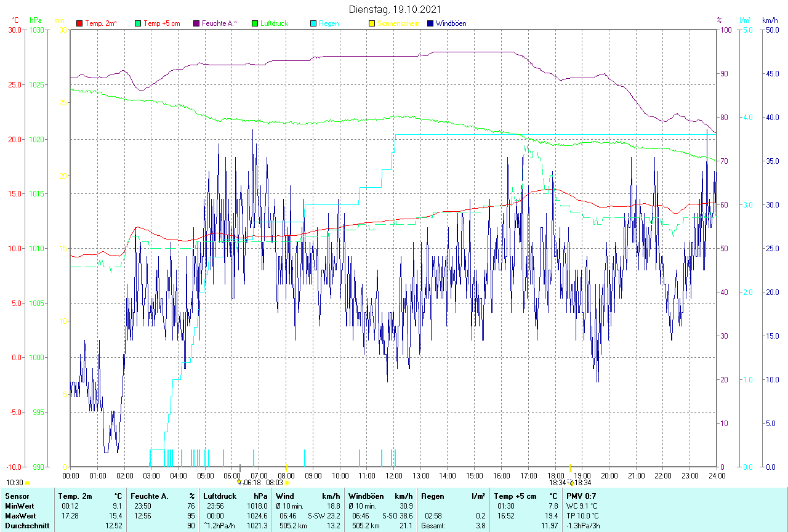Click the 995 hPa axis tick label
The image size is (788, 532).
pos(38,412)
